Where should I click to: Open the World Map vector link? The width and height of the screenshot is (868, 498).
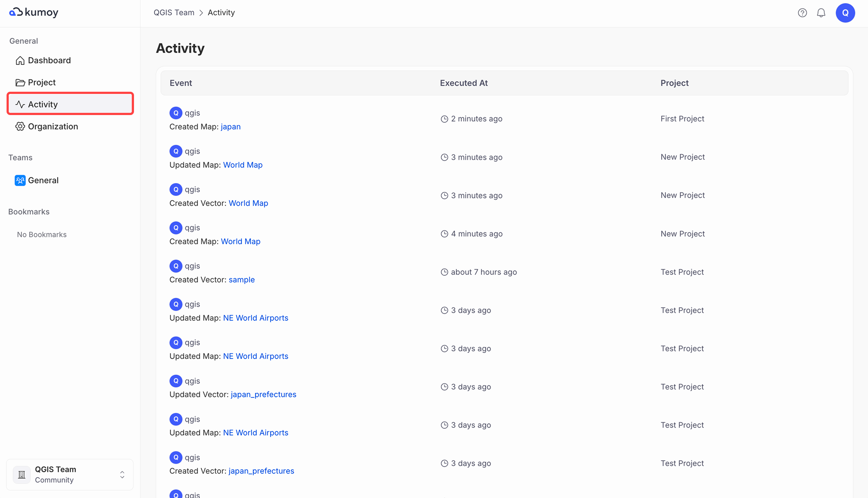[x=248, y=203]
